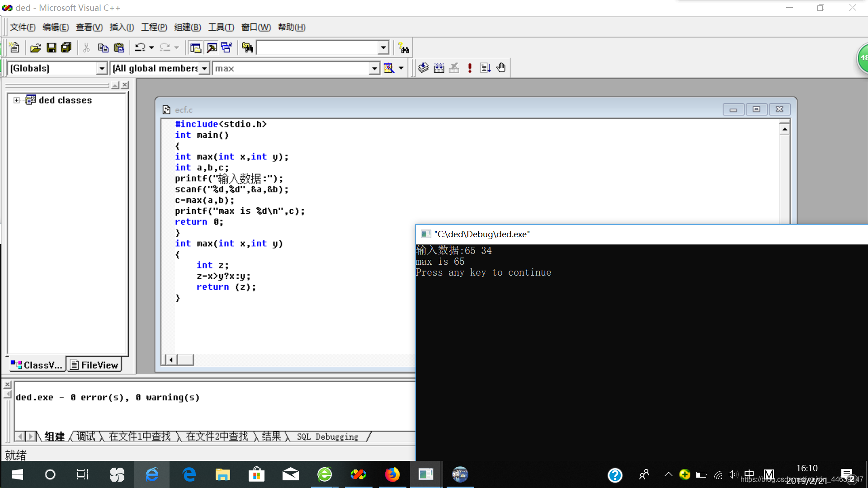Open the Window List icon

click(226, 47)
